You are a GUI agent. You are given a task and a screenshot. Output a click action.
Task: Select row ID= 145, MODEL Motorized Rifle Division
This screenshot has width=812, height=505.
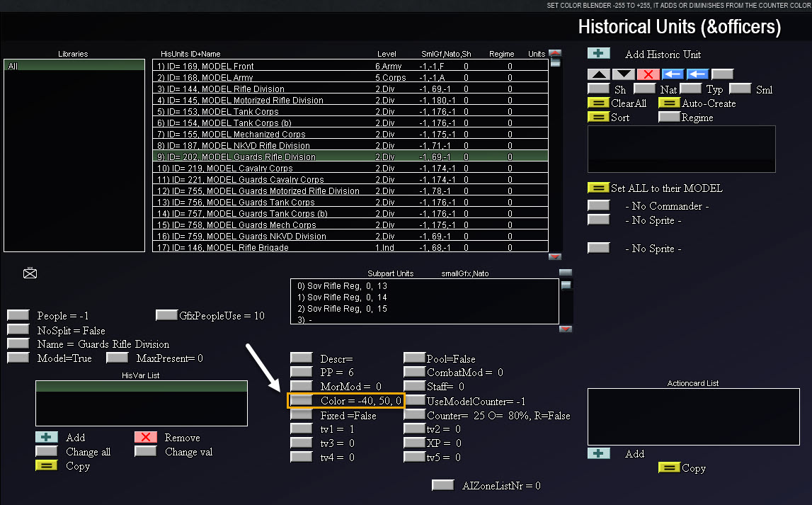350,100
